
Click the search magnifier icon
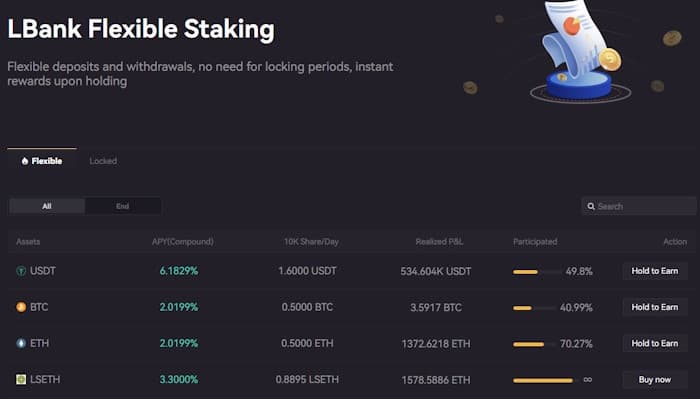click(x=591, y=206)
